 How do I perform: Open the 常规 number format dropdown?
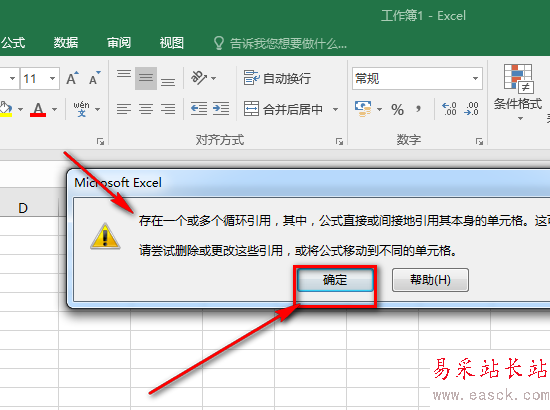[475, 78]
